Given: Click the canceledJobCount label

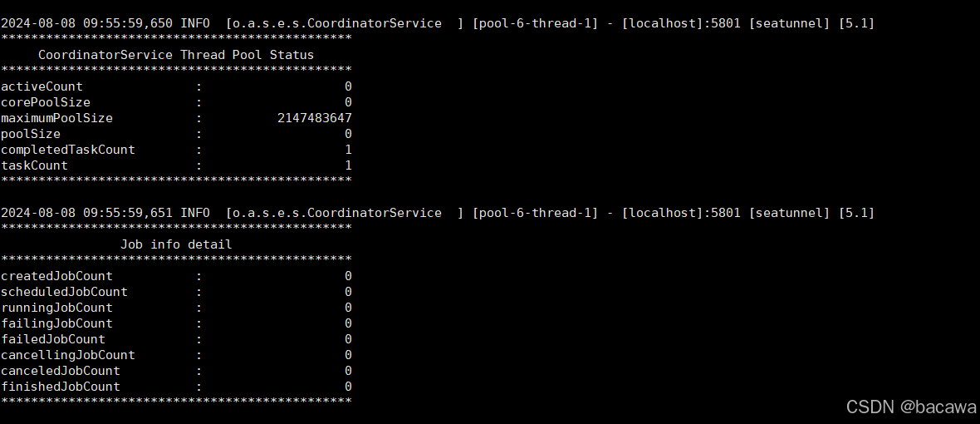Looking at the screenshot, I should tap(61, 371).
